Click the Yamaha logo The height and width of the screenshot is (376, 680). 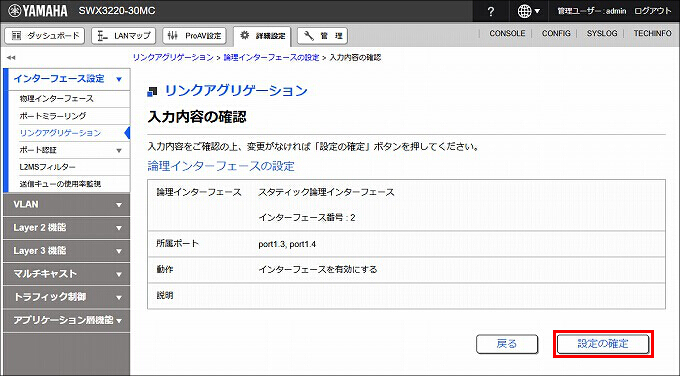click(x=38, y=11)
